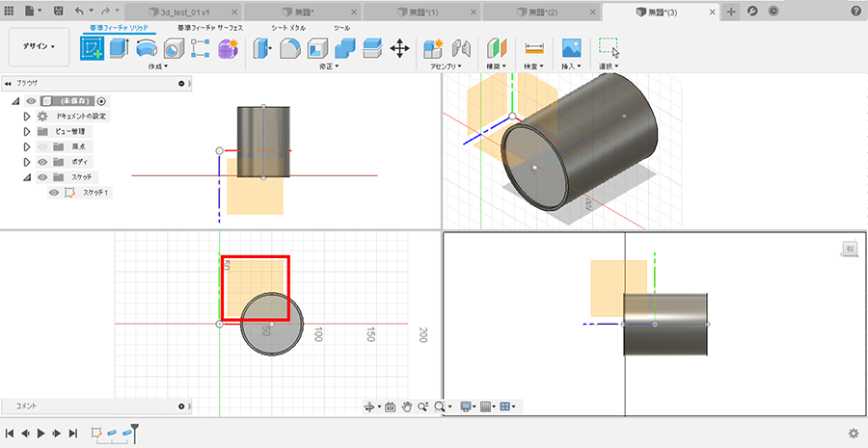Click the new design plus button
The height and width of the screenshot is (448, 868).
(x=731, y=11)
